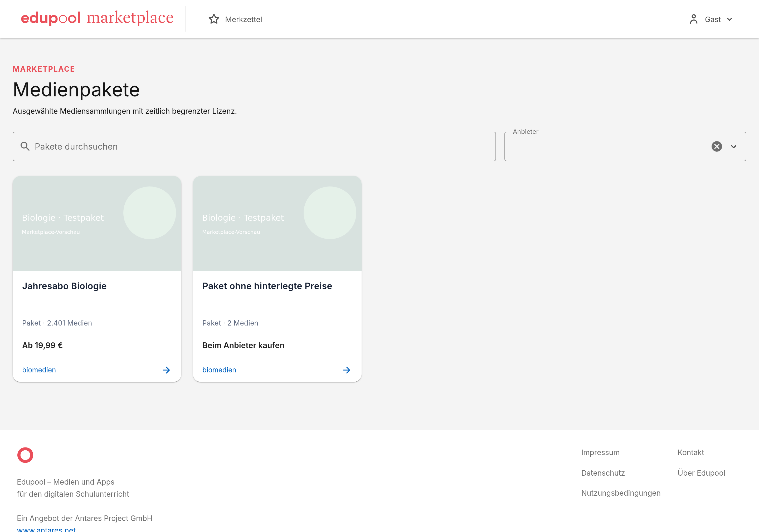Open the Gast user profile icon

(694, 19)
